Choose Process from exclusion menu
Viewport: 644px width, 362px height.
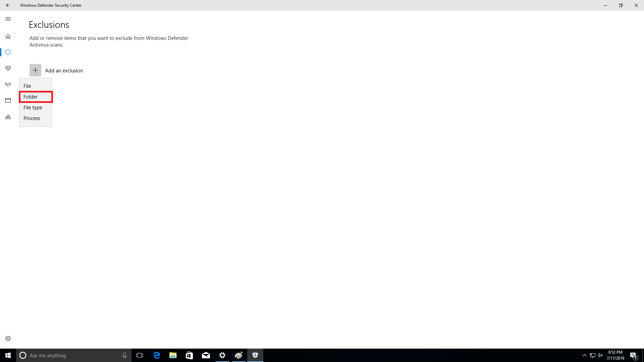coord(36,118)
